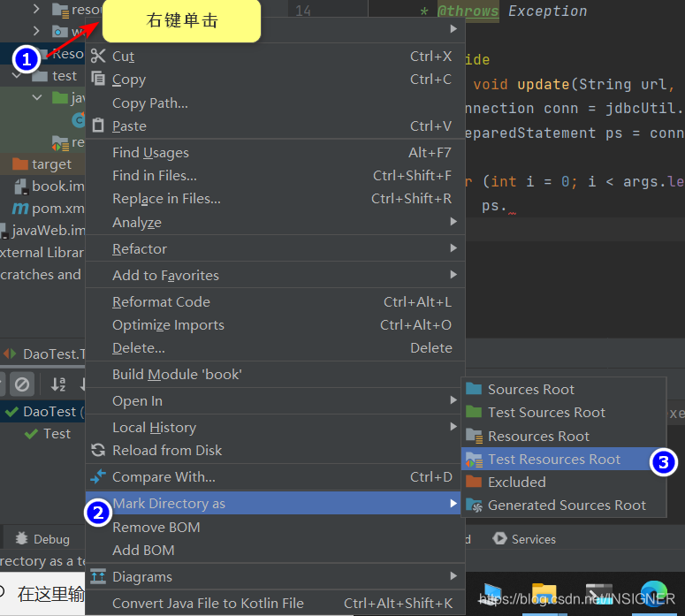The width and height of the screenshot is (685, 616).
Task: Click the Resources Root folder icon
Action: [x=475, y=436]
